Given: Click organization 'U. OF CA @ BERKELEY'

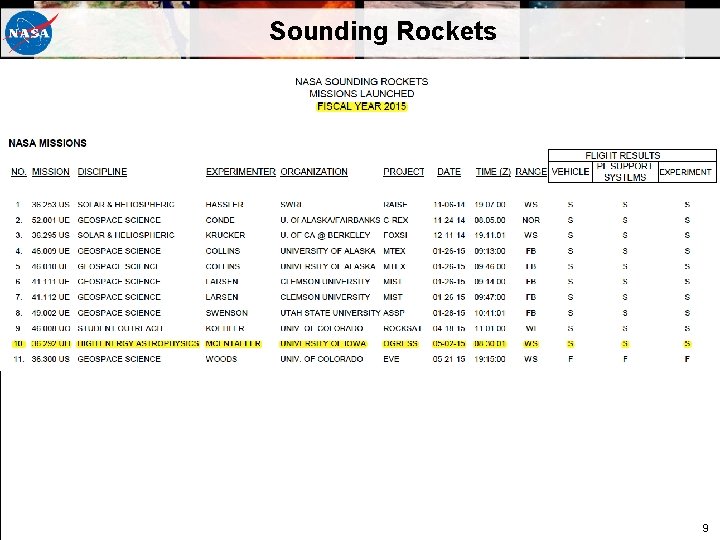Looking at the screenshot, I should tap(325, 235).
